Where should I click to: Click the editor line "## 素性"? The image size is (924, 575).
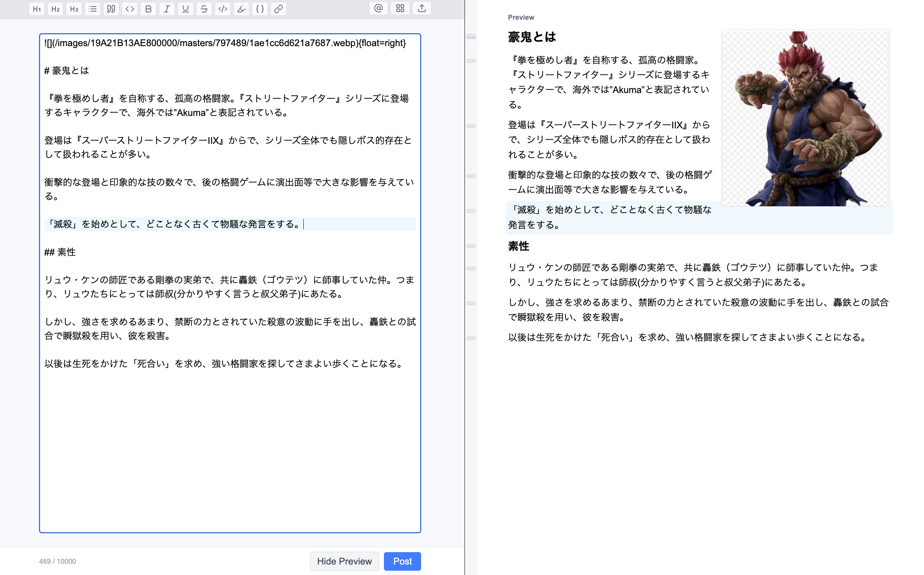(x=60, y=252)
